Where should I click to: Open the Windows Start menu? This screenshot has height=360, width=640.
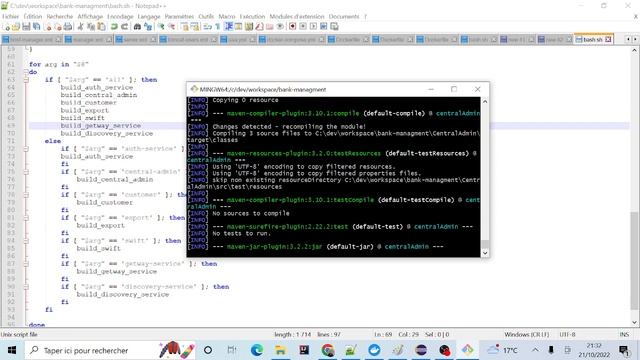(x=12, y=350)
